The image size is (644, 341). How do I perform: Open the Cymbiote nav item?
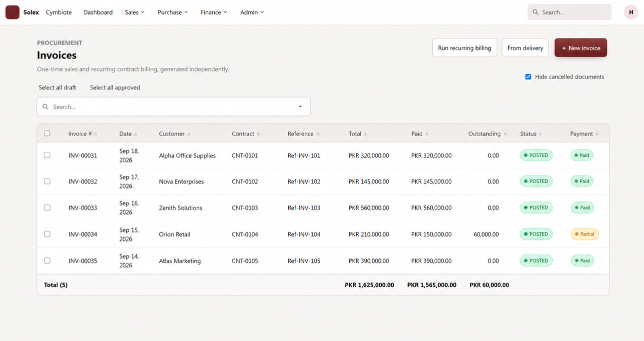tap(59, 12)
